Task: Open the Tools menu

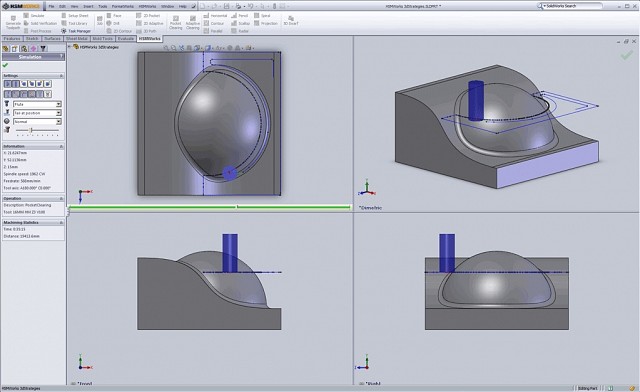Action: (x=103, y=7)
